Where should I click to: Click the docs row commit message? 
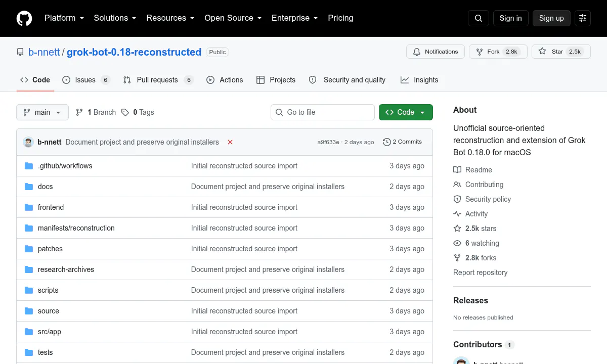268,187
